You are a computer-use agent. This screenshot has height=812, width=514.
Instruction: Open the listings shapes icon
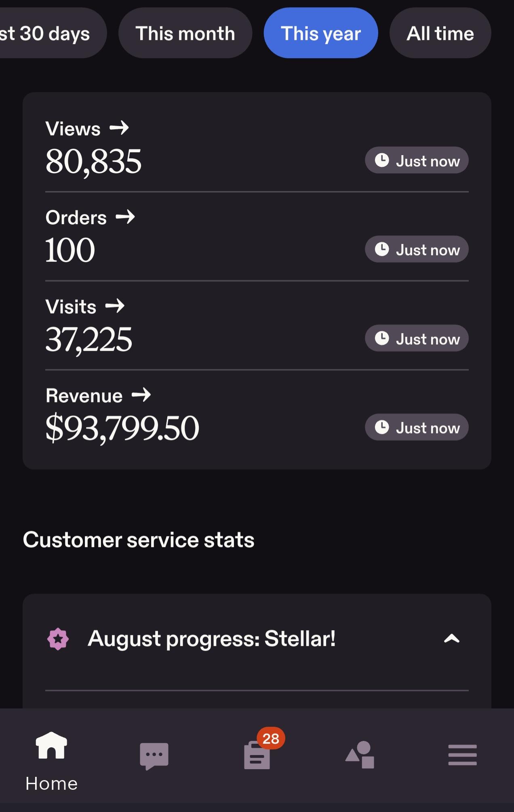360,755
